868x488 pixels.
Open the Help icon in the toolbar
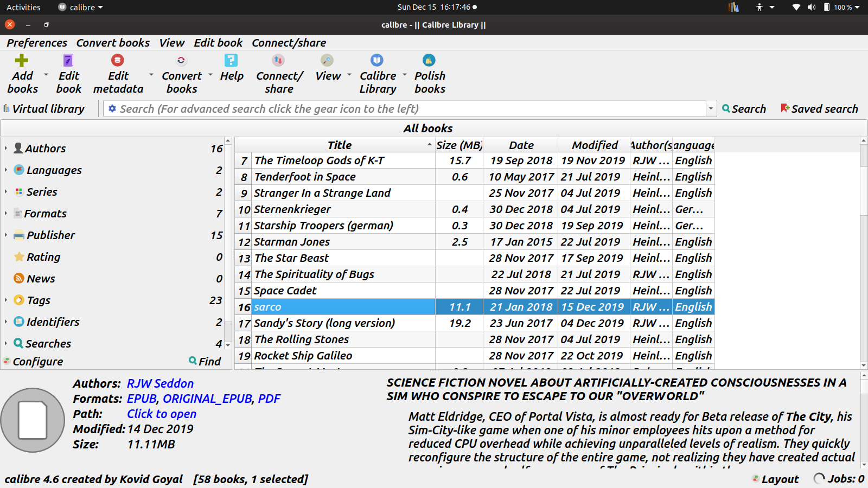click(232, 60)
